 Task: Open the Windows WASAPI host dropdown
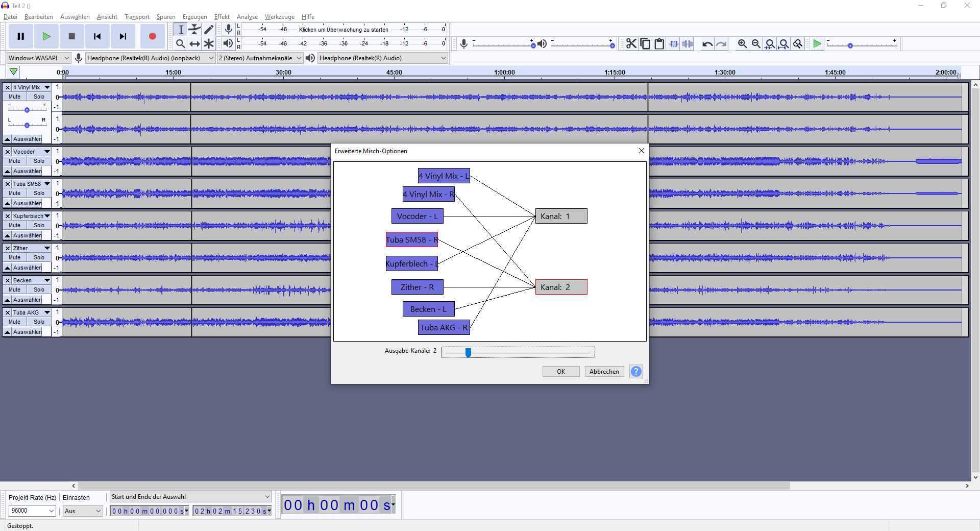coord(39,58)
